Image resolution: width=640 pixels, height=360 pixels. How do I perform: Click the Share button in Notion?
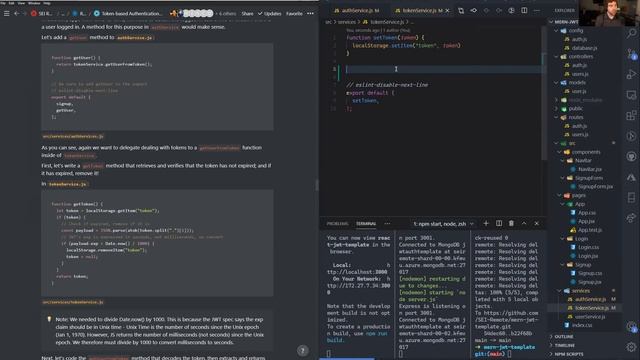247,13
